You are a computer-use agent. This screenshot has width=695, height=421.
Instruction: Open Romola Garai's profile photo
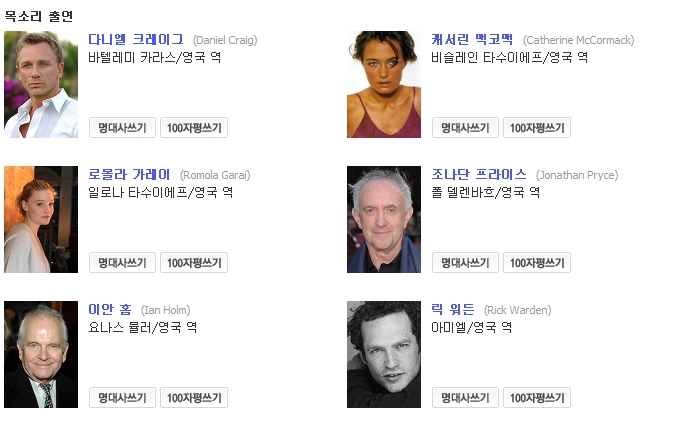41,219
